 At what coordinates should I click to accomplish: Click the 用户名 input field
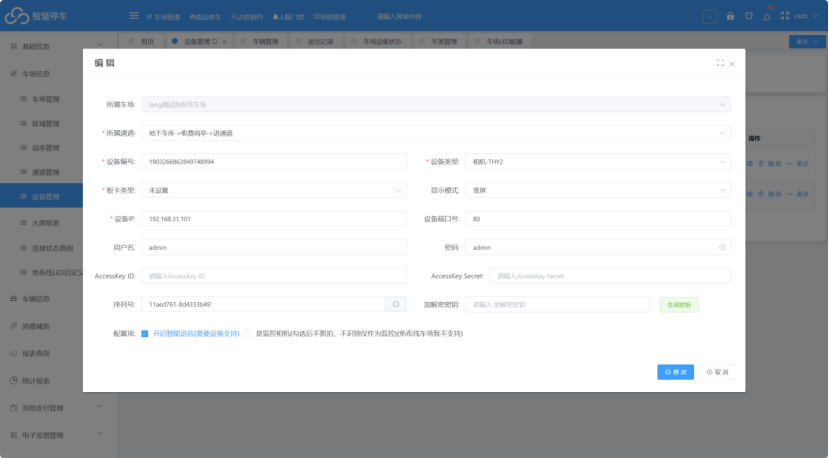[x=274, y=247]
